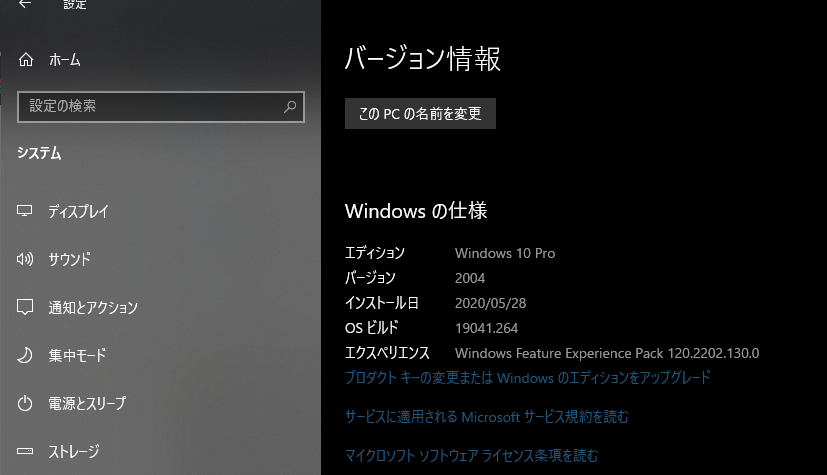The height and width of the screenshot is (475, 827).
Task: Click the OS ビルド label
Action: tap(371, 328)
